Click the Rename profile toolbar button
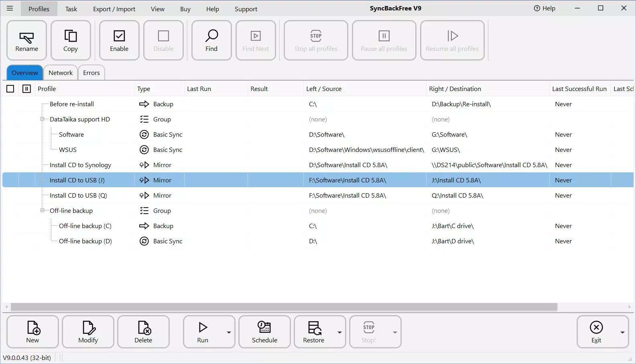636x364 pixels. pyautogui.click(x=27, y=40)
